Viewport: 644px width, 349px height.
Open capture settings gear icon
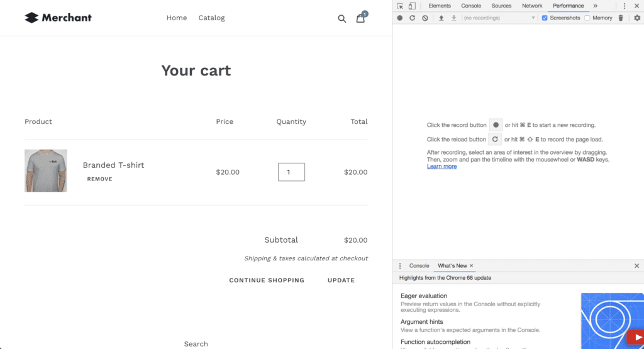pos(637,18)
